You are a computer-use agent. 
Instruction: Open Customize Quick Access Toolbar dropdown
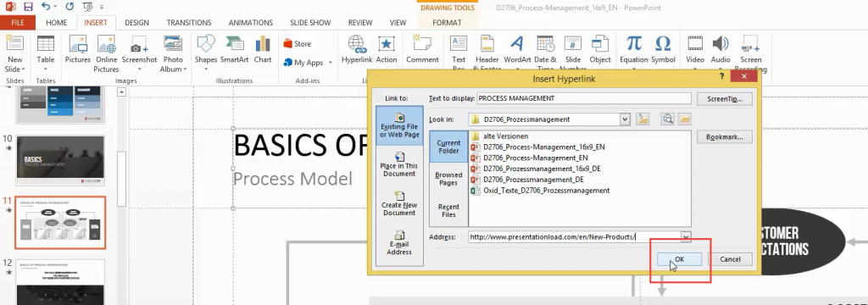coord(102,7)
